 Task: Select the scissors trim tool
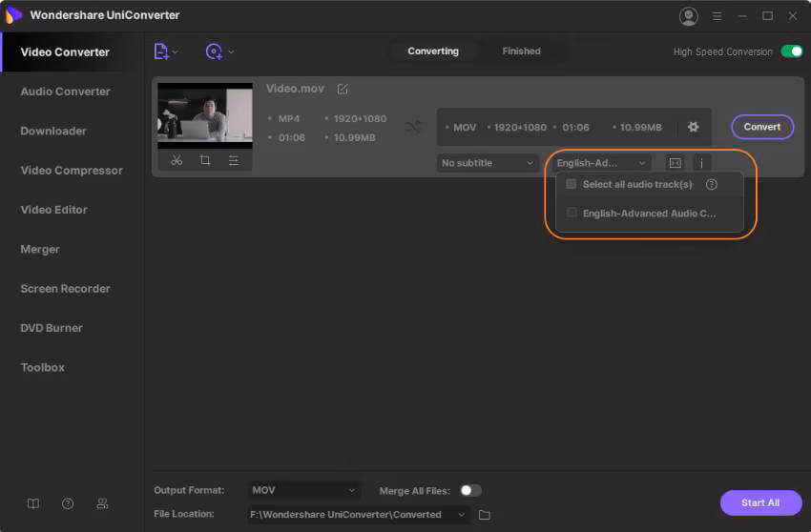177,160
